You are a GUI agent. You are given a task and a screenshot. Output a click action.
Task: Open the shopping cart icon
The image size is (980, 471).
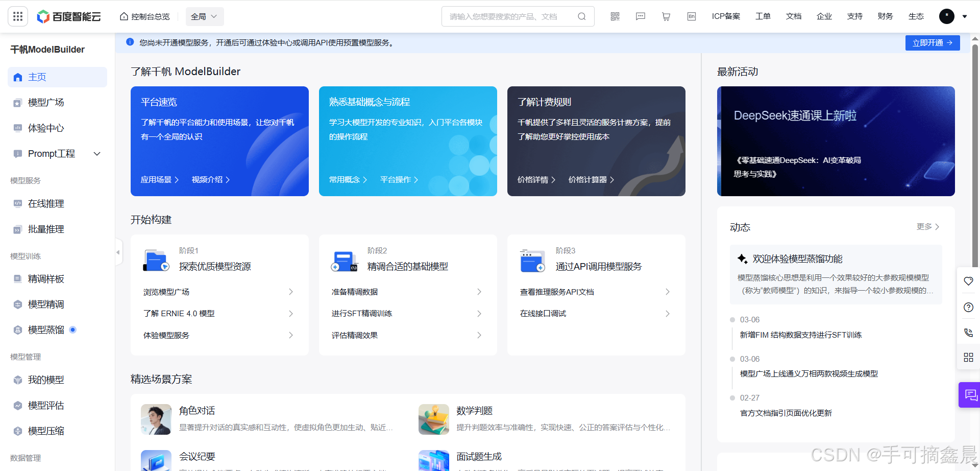click(666, 16)
